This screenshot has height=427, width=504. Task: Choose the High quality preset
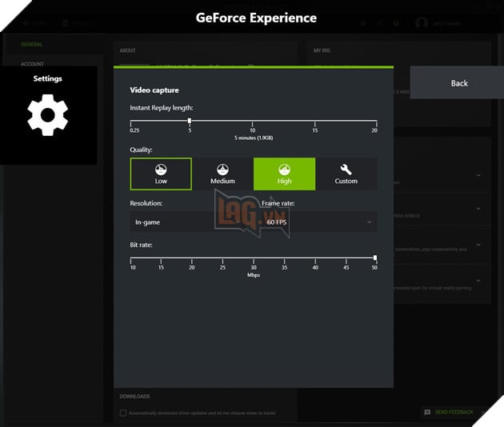284,174
